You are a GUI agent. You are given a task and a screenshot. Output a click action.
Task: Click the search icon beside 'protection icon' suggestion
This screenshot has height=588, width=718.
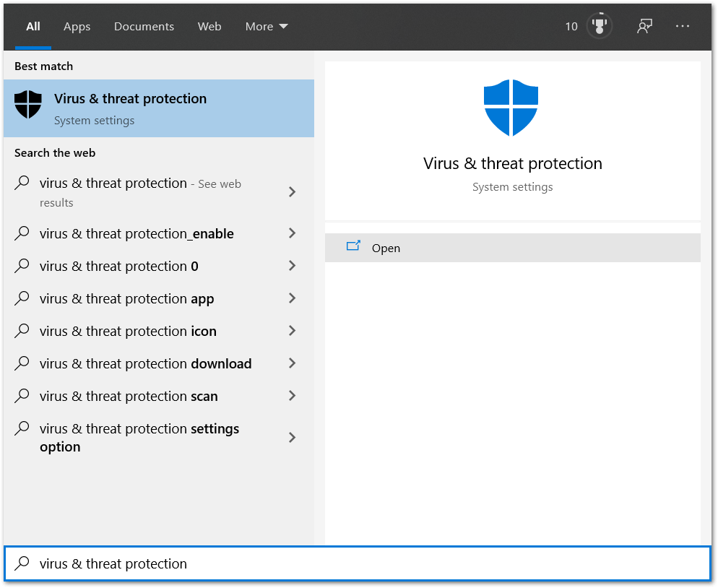point(22,331)
